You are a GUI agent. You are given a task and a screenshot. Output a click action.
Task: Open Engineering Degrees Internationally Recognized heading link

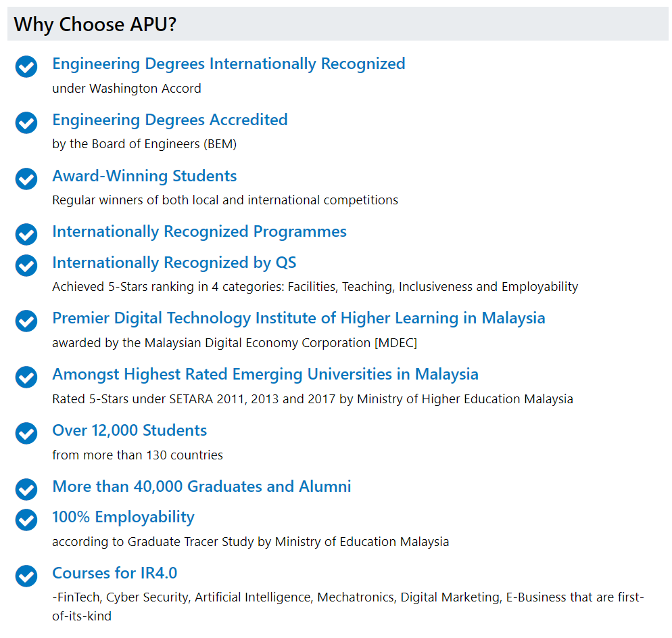(x=229, y=64)
